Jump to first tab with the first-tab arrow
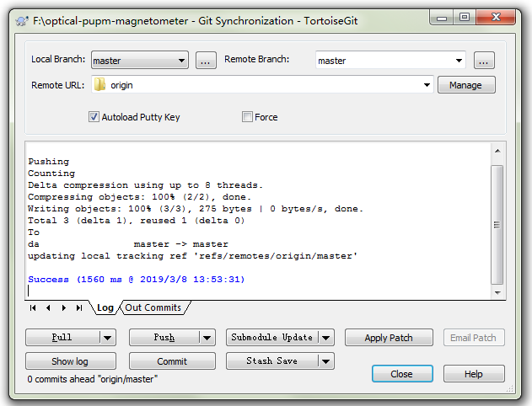532x406 pixels. pyautogui.click(x=33, y=307)
